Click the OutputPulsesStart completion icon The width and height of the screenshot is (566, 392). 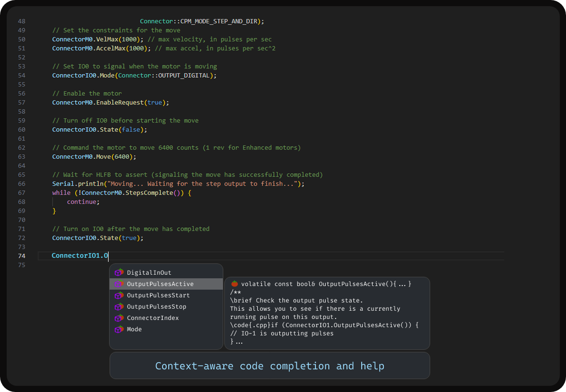coord(119,295)
